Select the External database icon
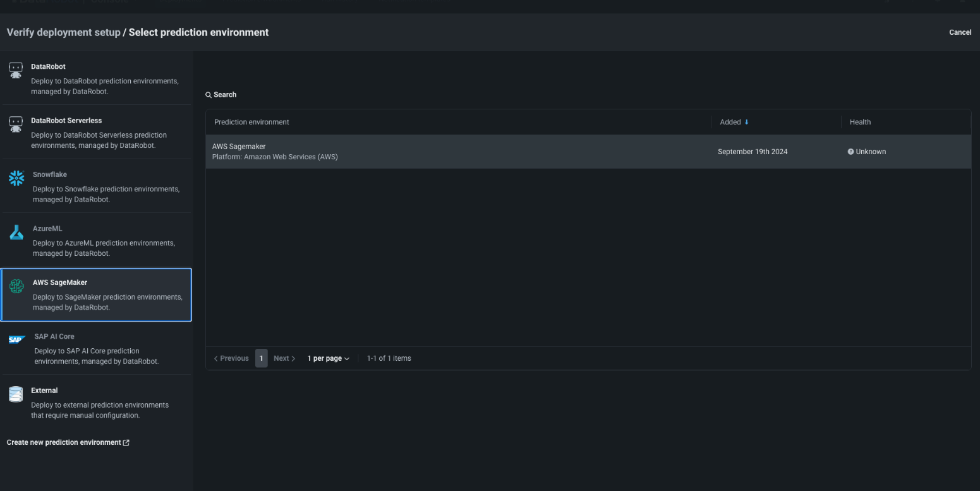This screenshot has height=491, width=980. [16, 394]
